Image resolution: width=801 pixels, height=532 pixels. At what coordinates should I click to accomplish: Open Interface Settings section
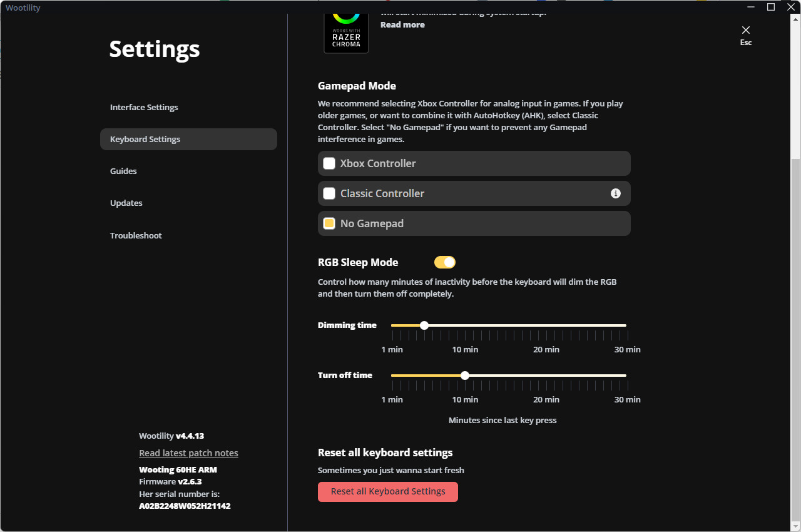144,107
